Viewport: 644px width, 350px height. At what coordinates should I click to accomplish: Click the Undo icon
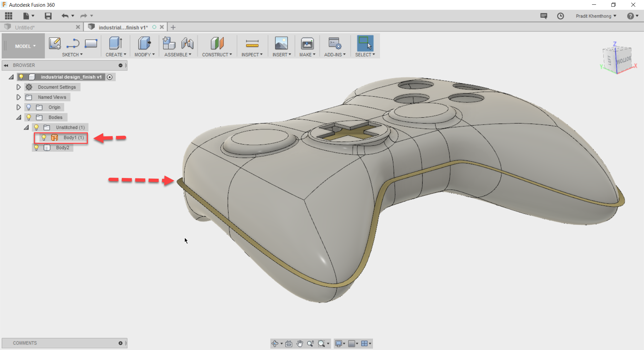[65, 16]
